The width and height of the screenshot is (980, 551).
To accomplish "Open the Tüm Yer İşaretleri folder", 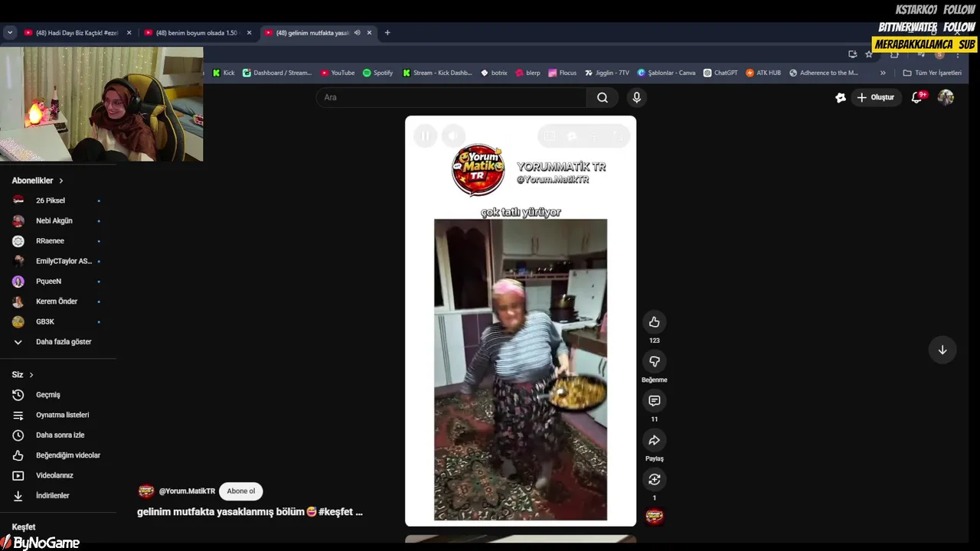I will (x=932, y=73).
